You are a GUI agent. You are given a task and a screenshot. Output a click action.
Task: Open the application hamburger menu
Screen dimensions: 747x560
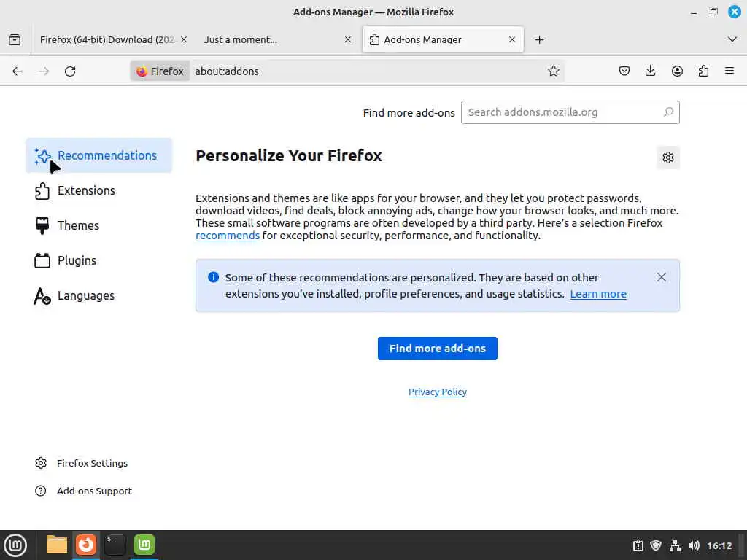pyautogui.click(x=729, y=71)
